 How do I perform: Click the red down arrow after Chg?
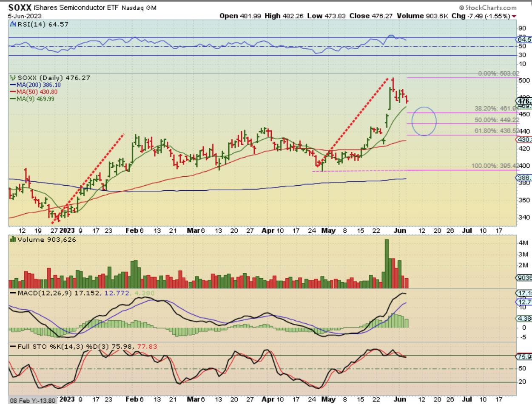(x=515, y=16)
